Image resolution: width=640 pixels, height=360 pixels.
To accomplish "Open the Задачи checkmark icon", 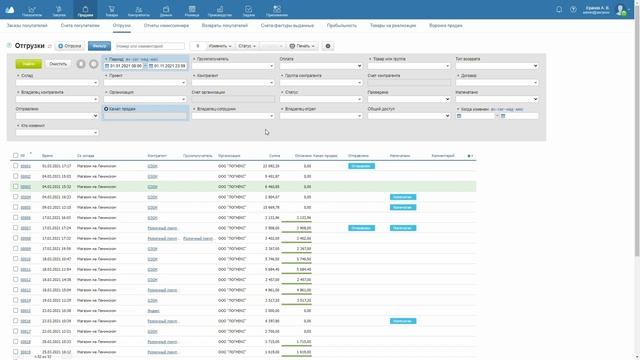I will point(249,10).
